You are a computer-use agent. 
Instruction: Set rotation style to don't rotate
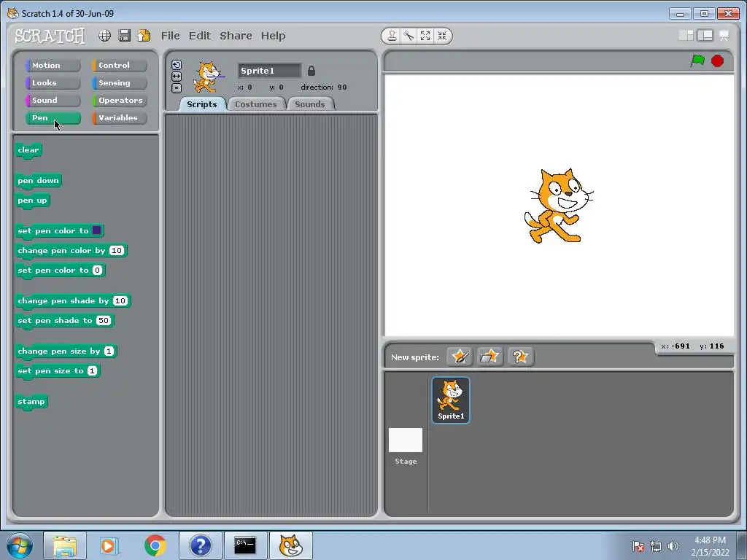[x=177, y=87]
